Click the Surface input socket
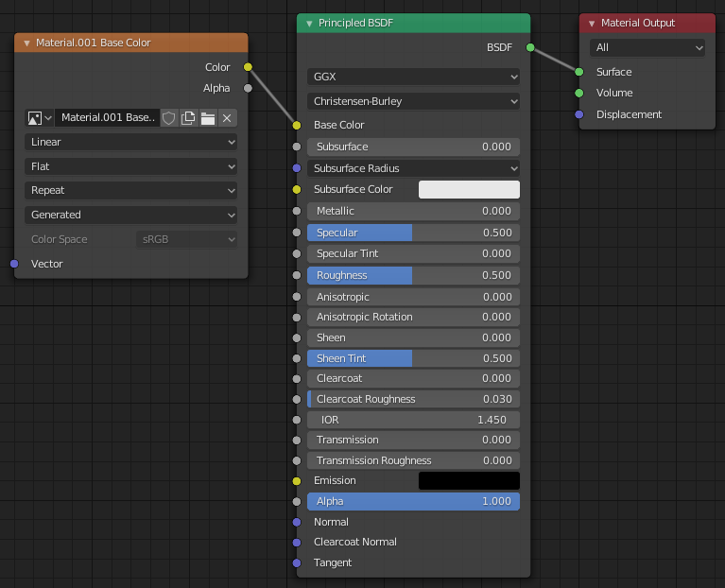 [578, 72]
